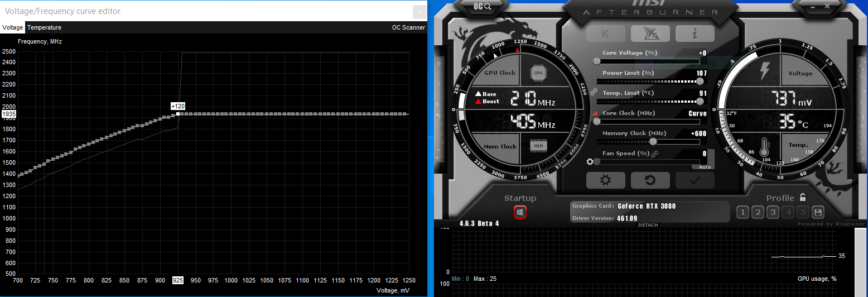Viewport: 868px width, 297px height.
Task: Click 'Max : 25' in monitoring graph
Action: 485,279
